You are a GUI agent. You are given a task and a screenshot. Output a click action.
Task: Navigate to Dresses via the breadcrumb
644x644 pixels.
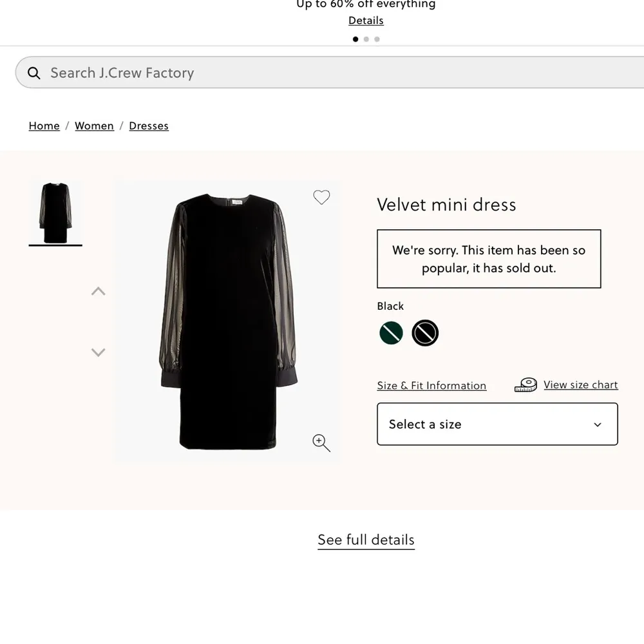(x=148, y=126)
